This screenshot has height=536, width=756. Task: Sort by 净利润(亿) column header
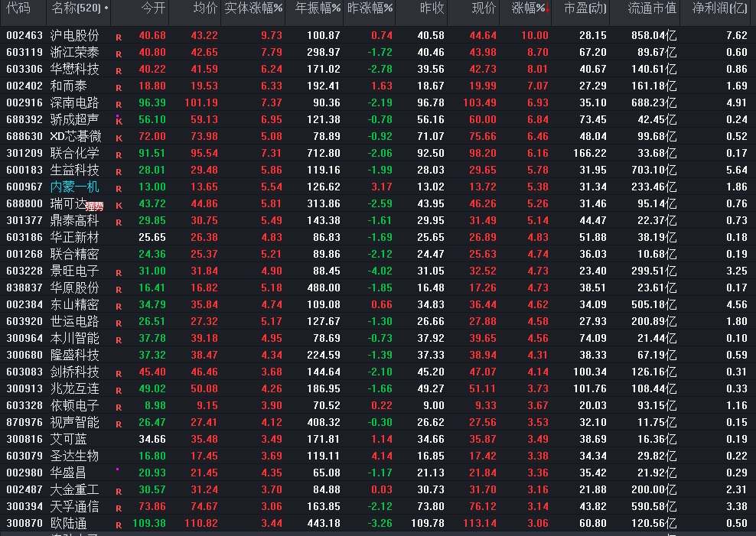click(720, 8)
